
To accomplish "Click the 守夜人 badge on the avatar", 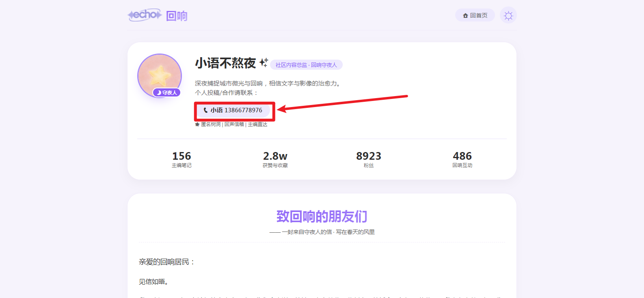I will tap(166, 92).
